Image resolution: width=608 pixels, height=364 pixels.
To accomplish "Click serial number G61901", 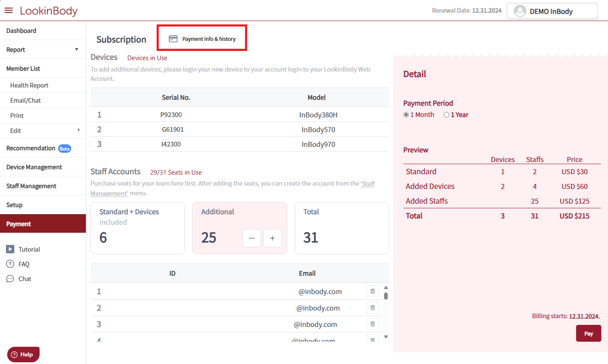I will click(x=173, y=130).
